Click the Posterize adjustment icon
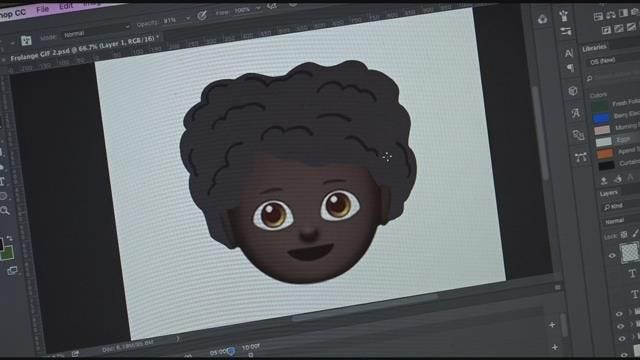The image size is (640, 360). click(x=619, y=28)
